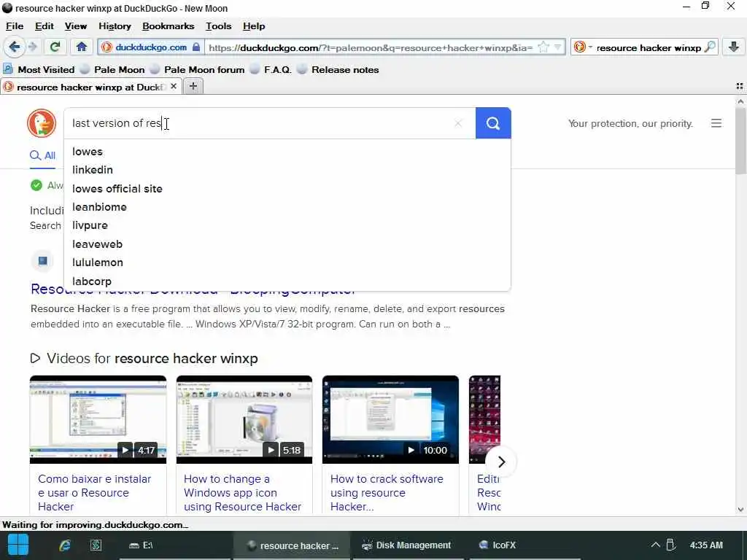The image size is (747, 560).
Task: Open the Pale Moon forum bookmark
Action: pyautogui.click(x=197, y=69)
